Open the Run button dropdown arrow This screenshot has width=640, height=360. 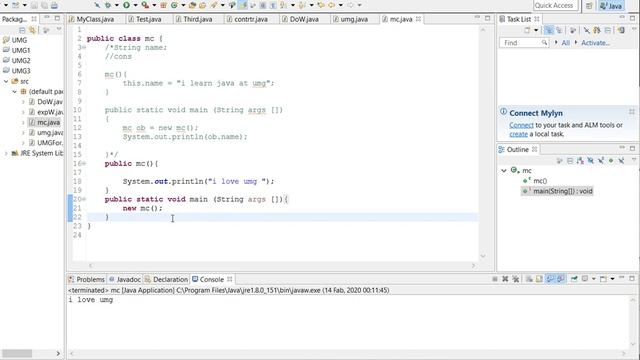coord(136,5)
